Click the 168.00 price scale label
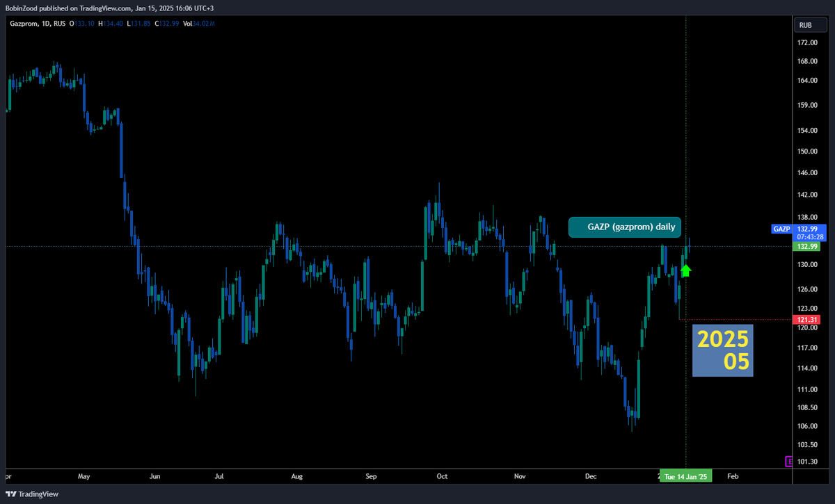The width and height of the screenshot is (835, 504). point(807,61)
